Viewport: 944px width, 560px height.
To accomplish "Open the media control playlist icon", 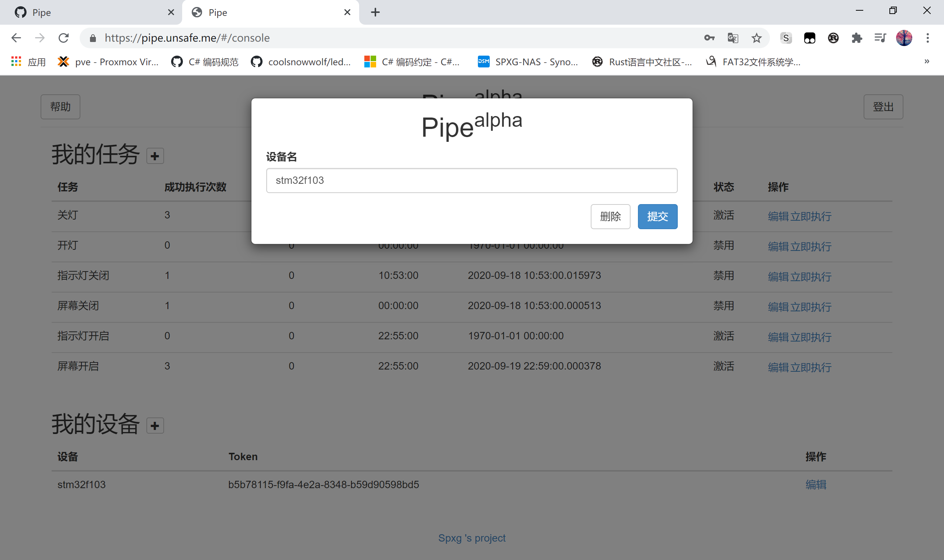I will (x=880, y=38).
